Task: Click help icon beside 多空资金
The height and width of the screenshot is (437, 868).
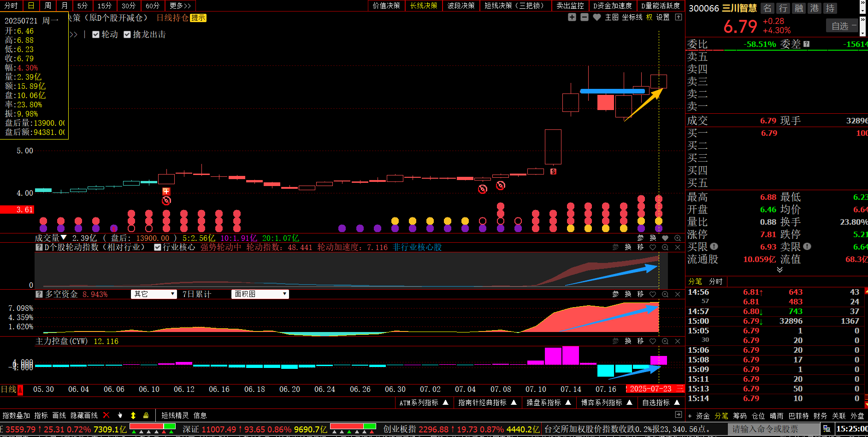Action: point(39,294)
